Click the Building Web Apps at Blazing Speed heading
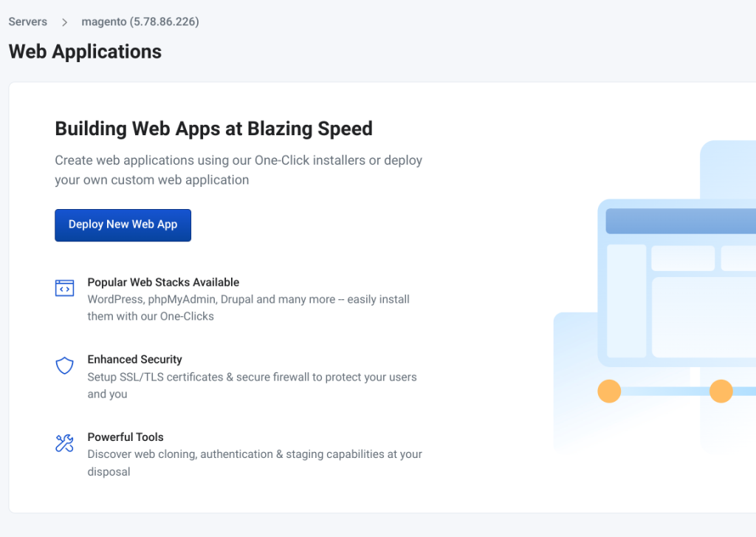Screen dimensions: 756x537 coord(213,129)
